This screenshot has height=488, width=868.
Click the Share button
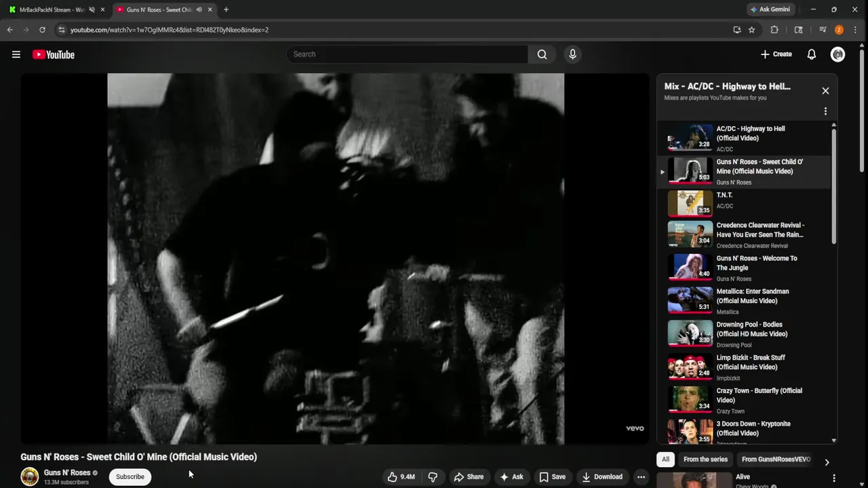pyautogui.click(x=469, y=476)
